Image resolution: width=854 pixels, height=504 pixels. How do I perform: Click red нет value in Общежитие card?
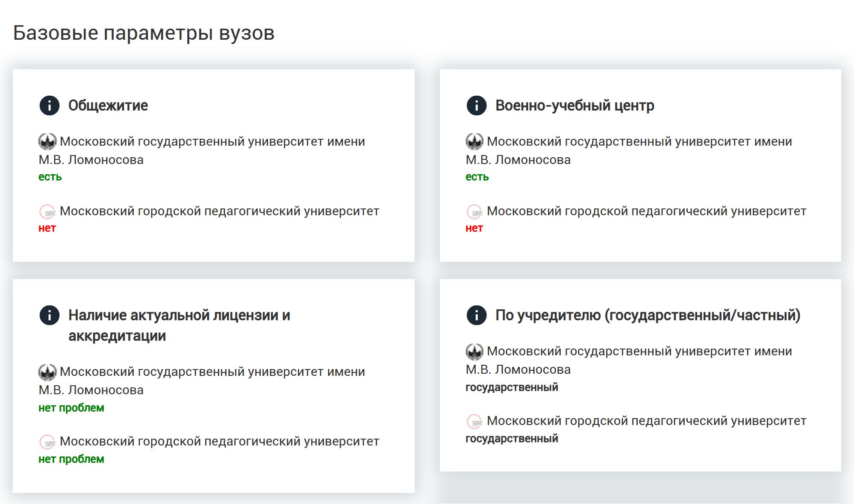[x=47, y=228]
